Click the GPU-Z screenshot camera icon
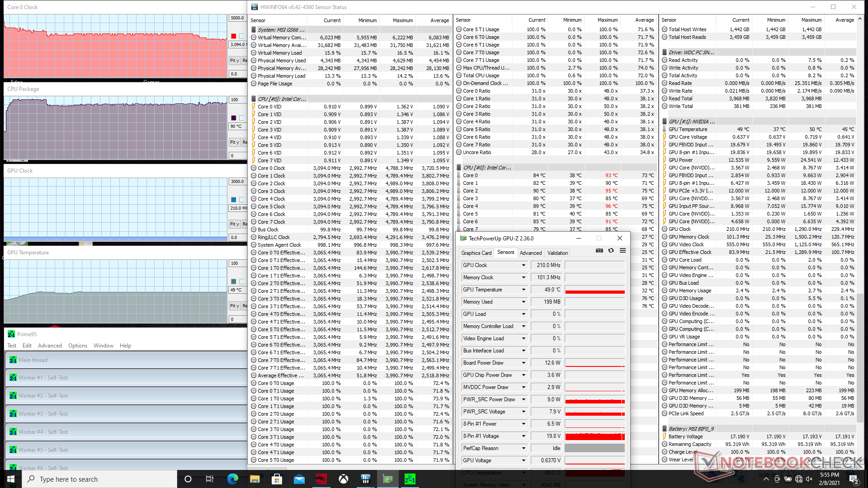868x488 pixels. coord(599,250)
